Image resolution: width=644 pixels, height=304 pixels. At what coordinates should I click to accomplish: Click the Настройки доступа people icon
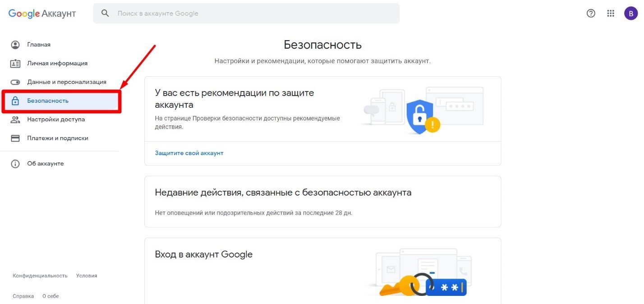[x=15, y=120]
